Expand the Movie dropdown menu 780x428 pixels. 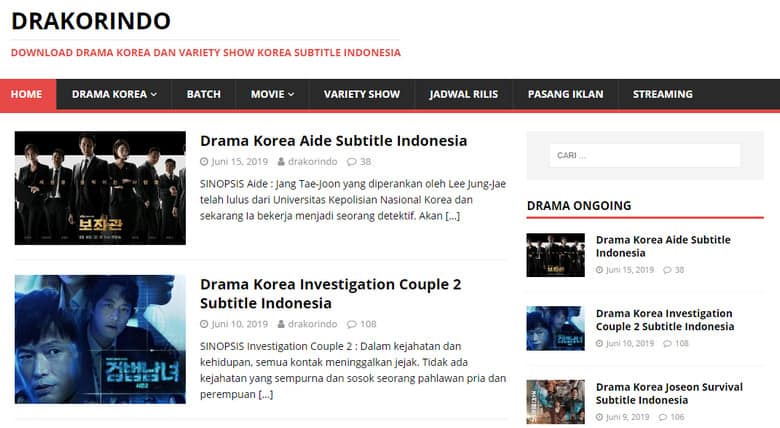tap(272, 94)
